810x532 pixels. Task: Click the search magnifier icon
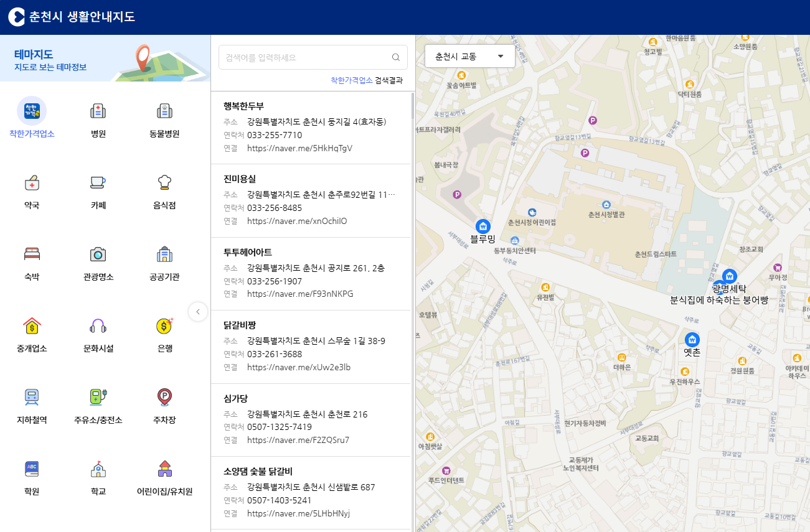point(395,57)
